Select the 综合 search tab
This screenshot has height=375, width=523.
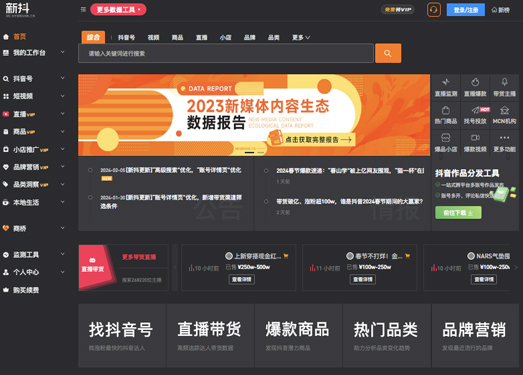pyautogui.click(x=93, y=37)
